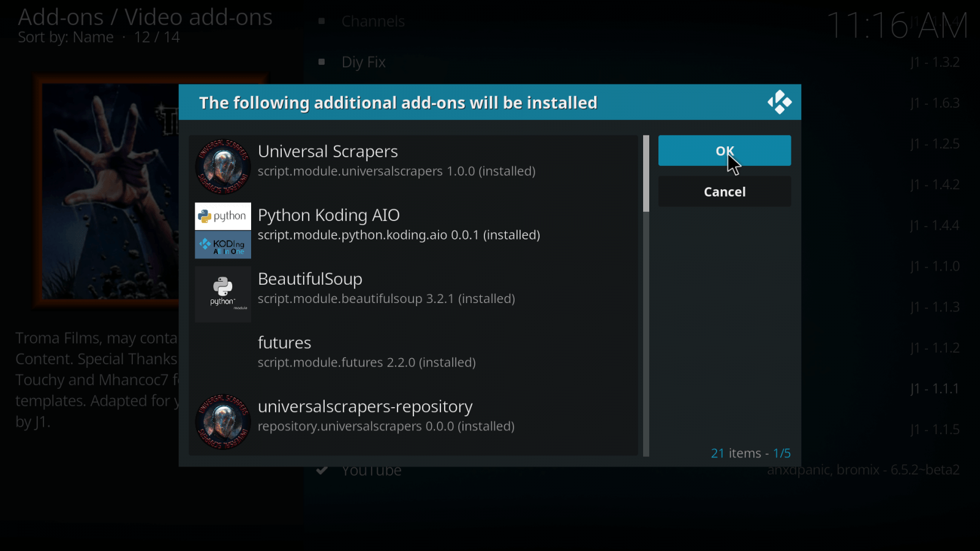
Task: Select the 'BeautifulSoup' title text
Action: [310, 279]
